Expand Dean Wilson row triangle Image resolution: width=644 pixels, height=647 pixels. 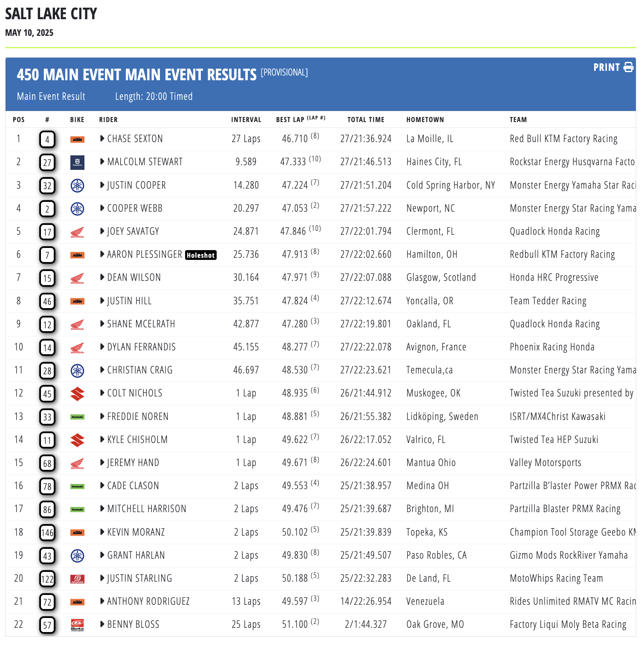102,277
